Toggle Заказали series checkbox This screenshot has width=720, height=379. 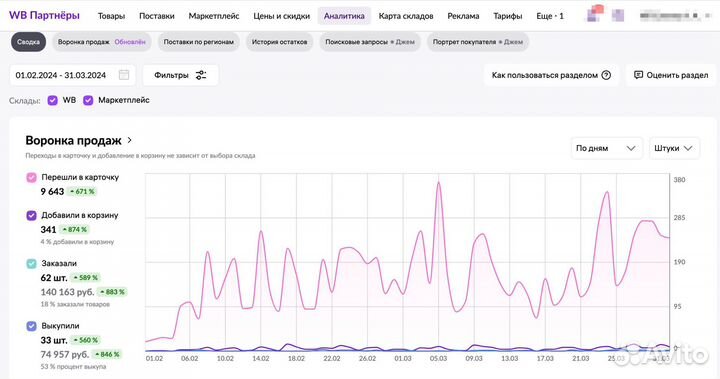31,264
